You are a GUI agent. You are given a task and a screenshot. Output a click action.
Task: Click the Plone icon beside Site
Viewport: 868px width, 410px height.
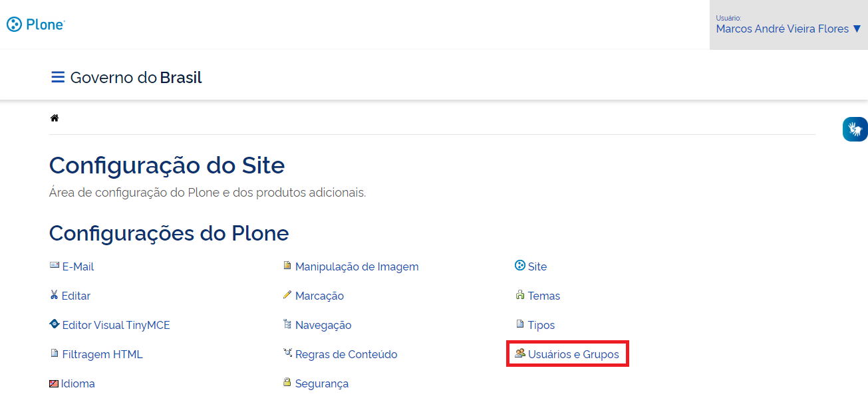[520, 266]
